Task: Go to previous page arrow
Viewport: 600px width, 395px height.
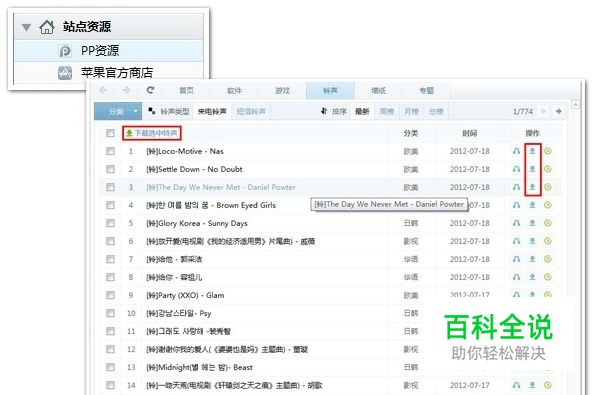Action: point(543,111)
